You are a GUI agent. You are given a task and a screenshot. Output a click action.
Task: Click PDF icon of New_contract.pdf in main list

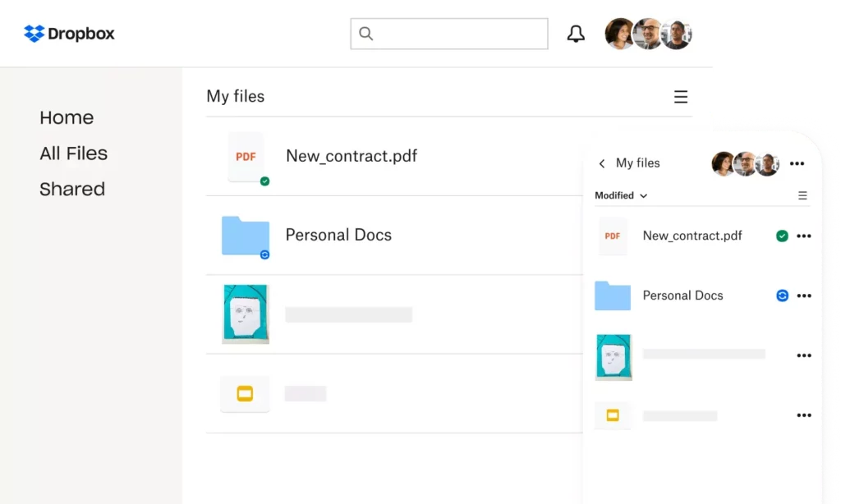point(246,157)
